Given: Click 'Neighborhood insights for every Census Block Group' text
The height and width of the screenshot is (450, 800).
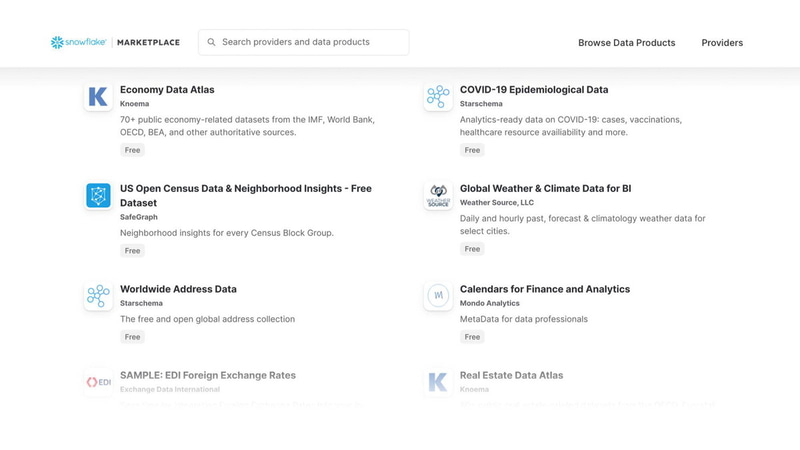Looking at the screenshot, I should point(227,233).
